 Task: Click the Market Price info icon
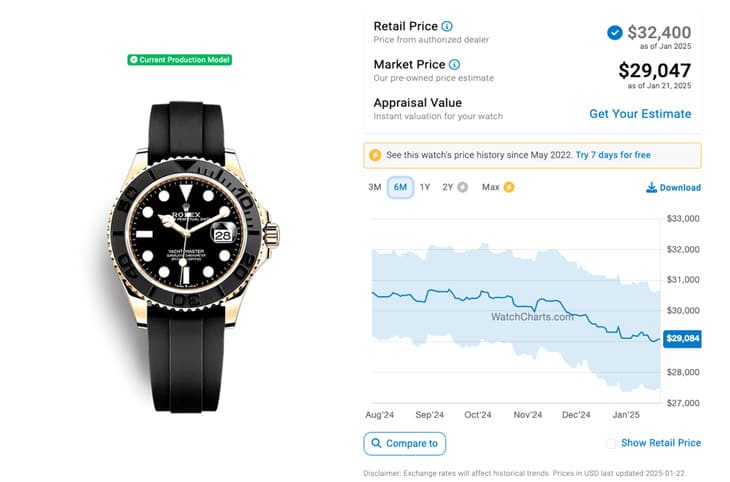click(x=454, y=65)
